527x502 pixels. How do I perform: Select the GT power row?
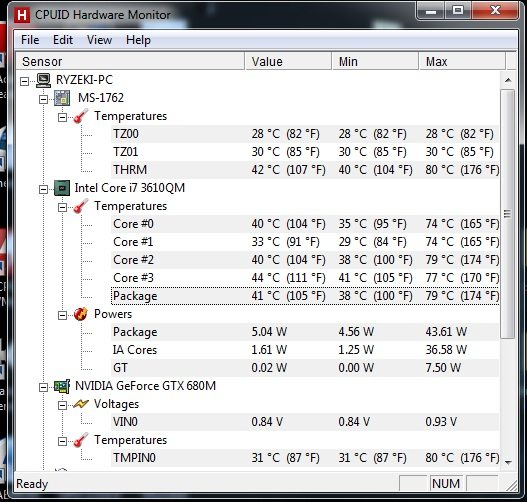click(305, 368)
